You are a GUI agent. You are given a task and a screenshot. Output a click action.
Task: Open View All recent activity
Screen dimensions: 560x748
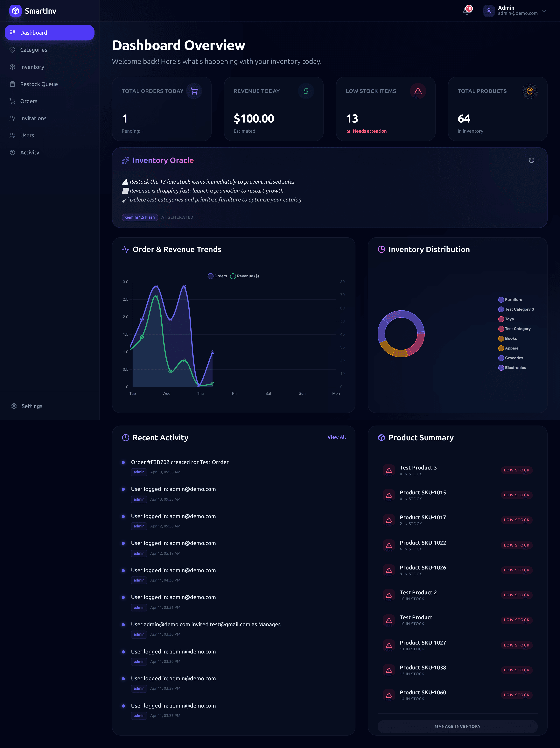pyautogui.click(x=336, y=437)
